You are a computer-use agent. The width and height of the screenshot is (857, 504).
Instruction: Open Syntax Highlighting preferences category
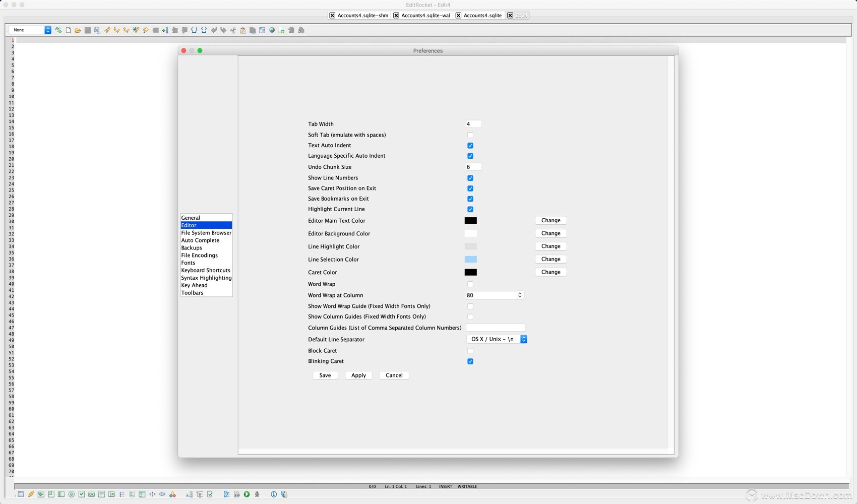tap(206, 278)
